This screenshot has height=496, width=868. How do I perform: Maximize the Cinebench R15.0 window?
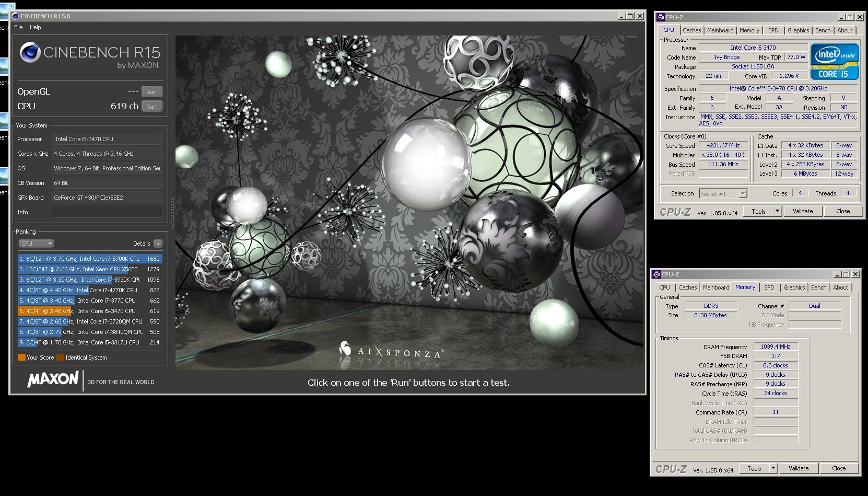[x=630, y=16]
